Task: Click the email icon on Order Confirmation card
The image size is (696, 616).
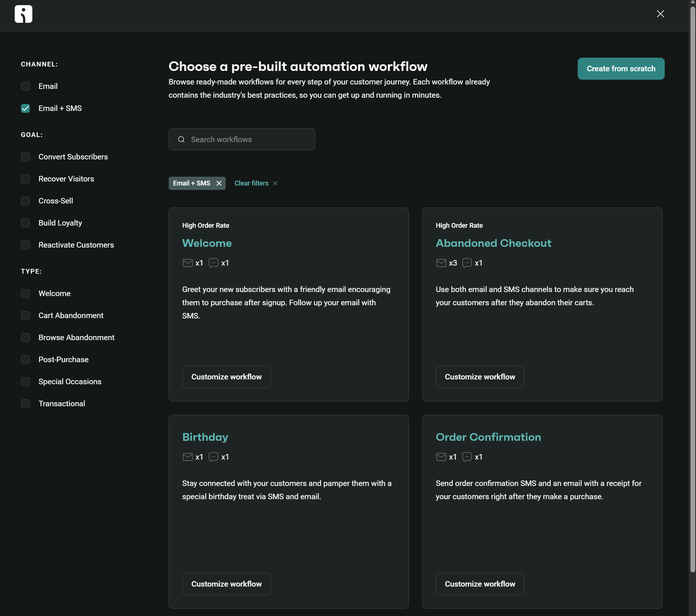Action: [x=441, y=457]
